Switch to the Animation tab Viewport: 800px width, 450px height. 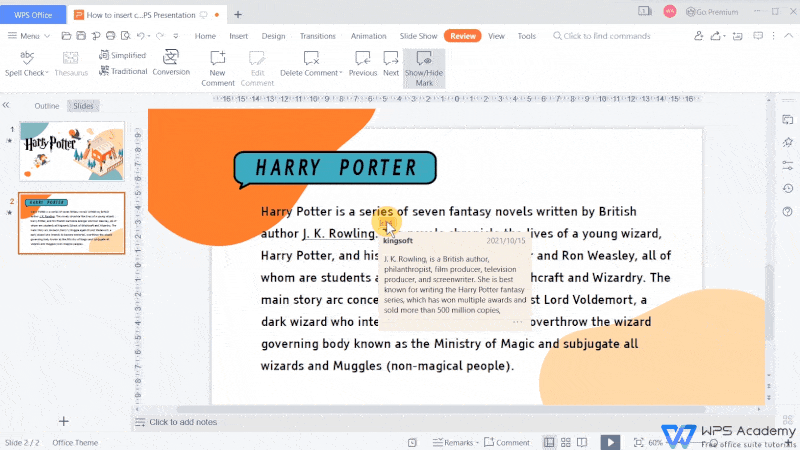(368, 36)
